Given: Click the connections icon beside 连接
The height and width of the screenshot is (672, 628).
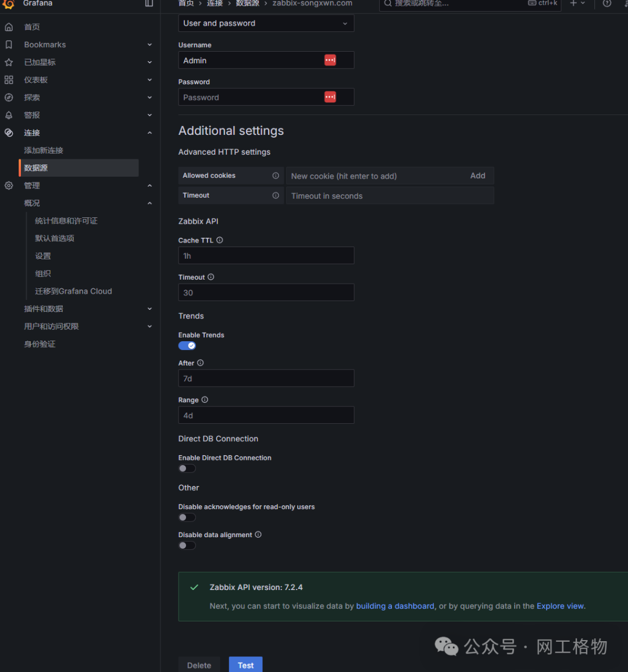Looking at the screenshot, I should (x=9, y=133).
